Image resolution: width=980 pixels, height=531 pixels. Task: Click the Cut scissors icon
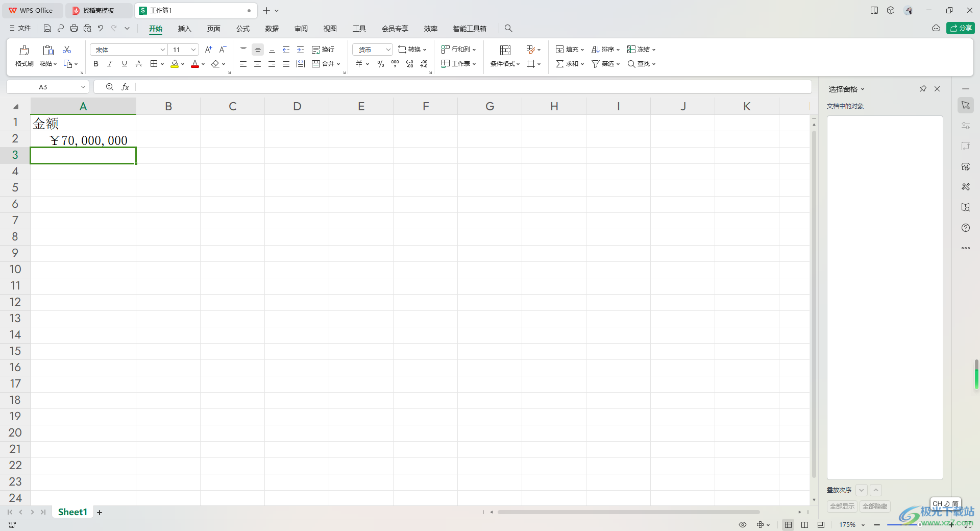coord(67,50)
